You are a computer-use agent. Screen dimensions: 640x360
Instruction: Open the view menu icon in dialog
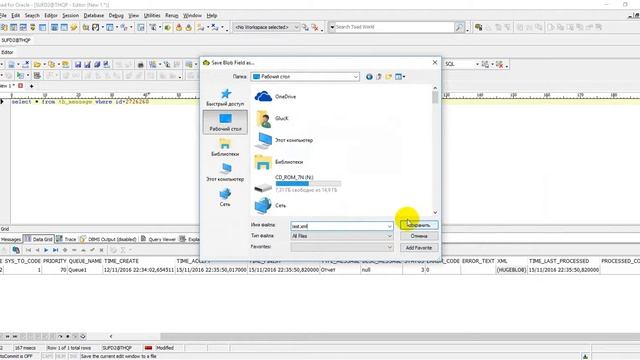click(400, 77)
